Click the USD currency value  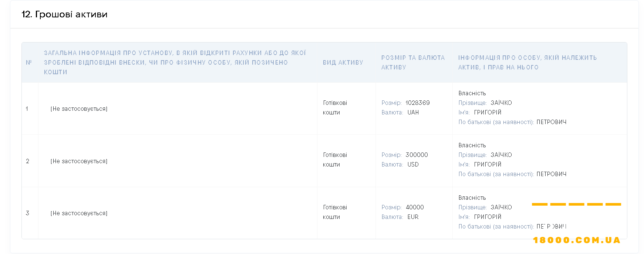click(x=413, y=164)
